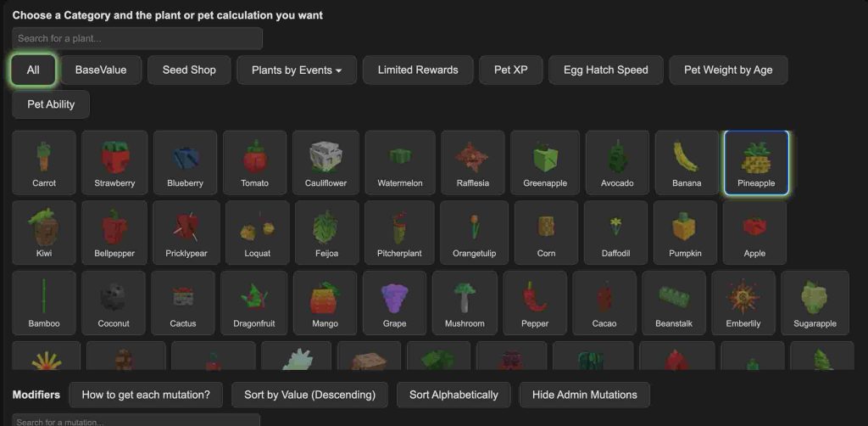This screenshot has height=426, width=868.
Task: Pick the Pitcherplant icon
Action: pyautogui.click(x=399, y=233)
